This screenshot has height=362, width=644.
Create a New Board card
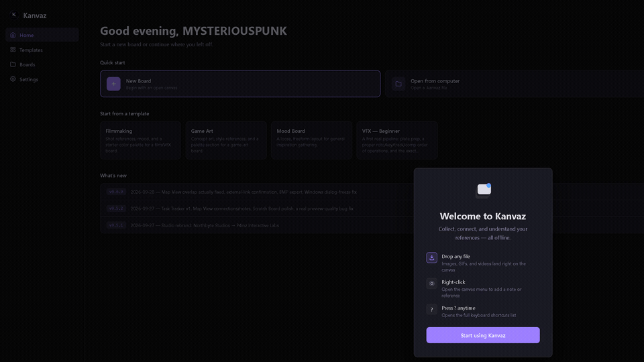[x=240, y=84]
